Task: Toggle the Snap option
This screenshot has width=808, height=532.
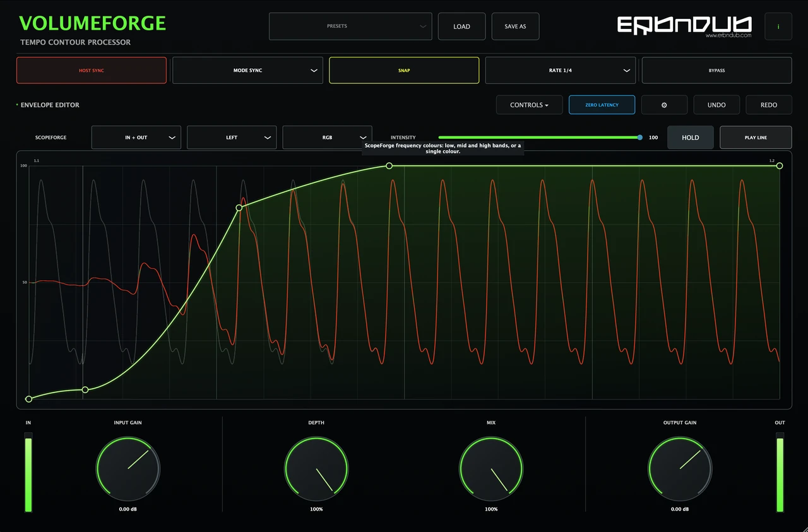Action: [404, 70]
